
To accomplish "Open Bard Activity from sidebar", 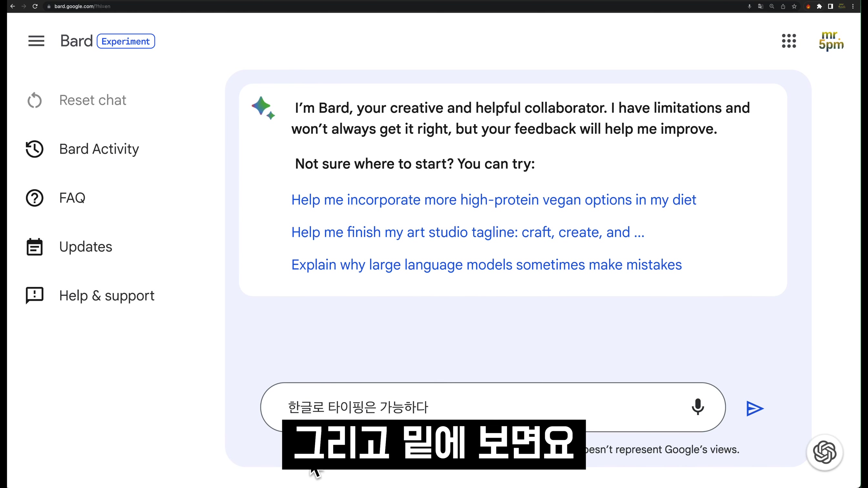I will [x=99, y=149].
